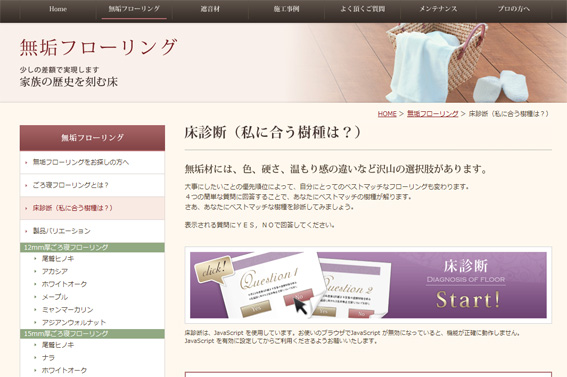
Task: Open the Home navigation item
Action: coord(58,9)
